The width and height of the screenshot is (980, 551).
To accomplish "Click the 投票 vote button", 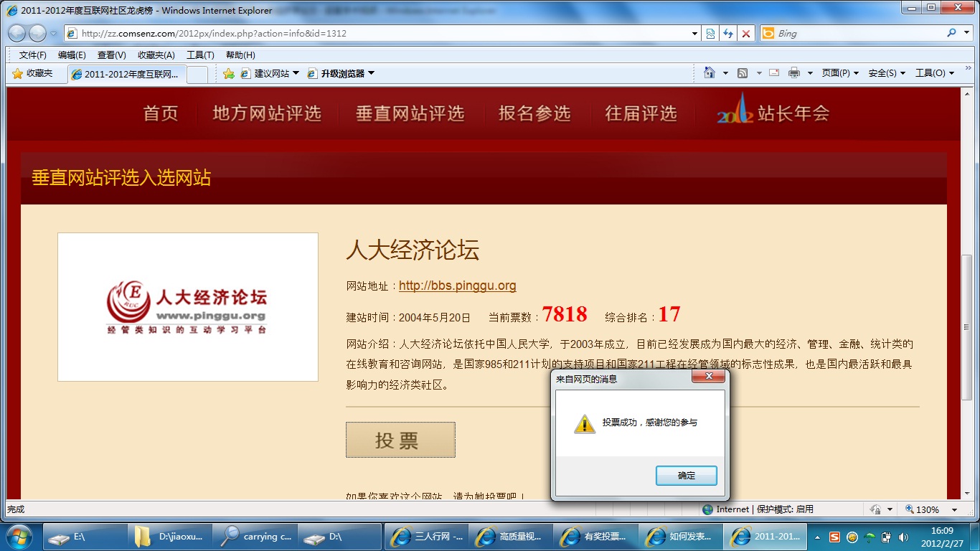I will point(400,440).
